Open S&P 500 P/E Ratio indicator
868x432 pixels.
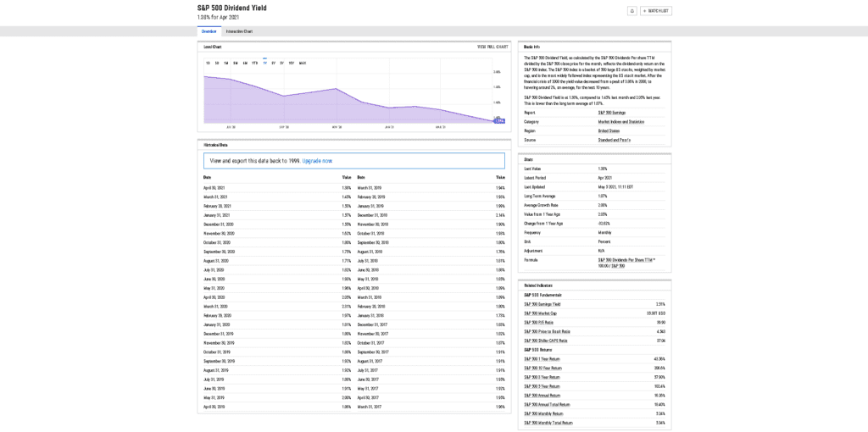tap(537, 322)
